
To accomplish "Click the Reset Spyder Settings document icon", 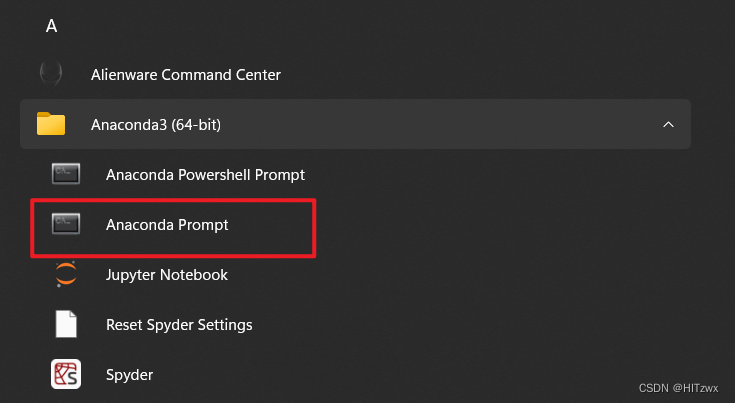I will pos(66,324).
